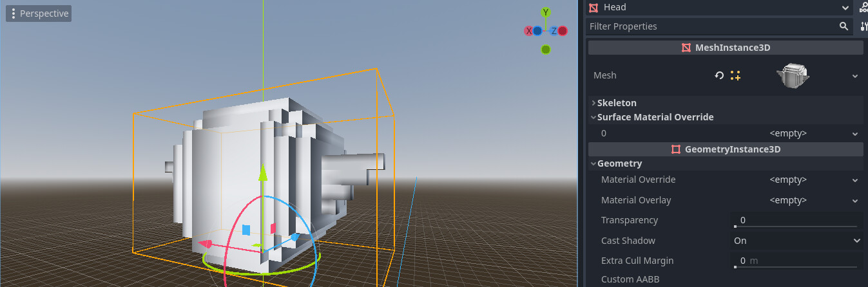Click the Custom AABB label
This screenshot has height=287, width=868.
point(630,279)
